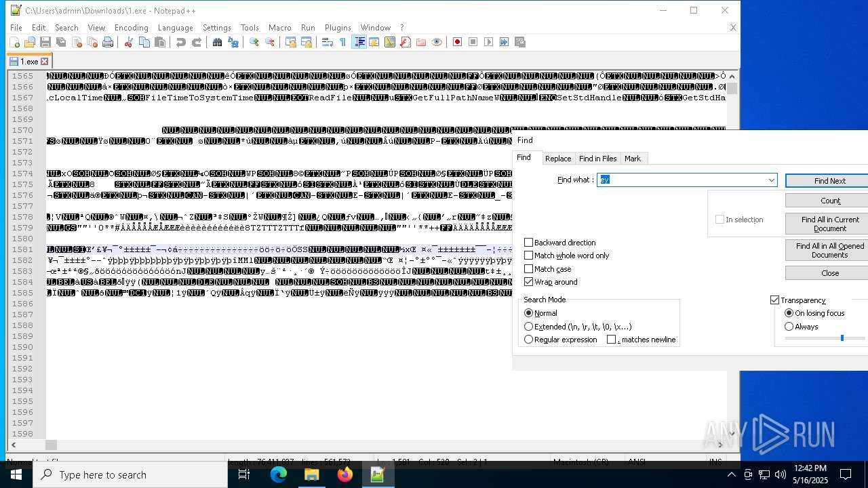The image size is (868, 488).
Task: Expand the Find what history dropdown
Action: 771,180
